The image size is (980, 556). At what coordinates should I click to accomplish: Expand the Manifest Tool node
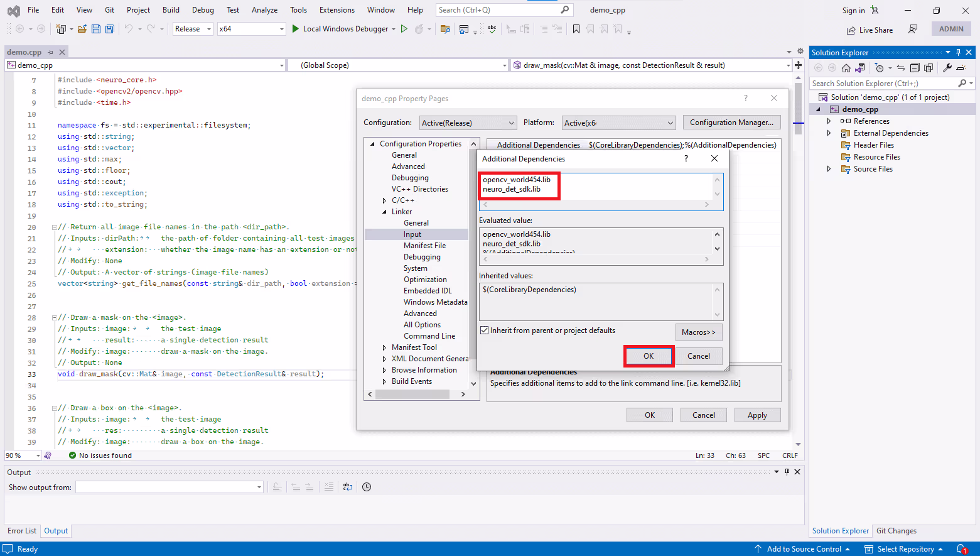pyautogui.click(x=384, y=347)
